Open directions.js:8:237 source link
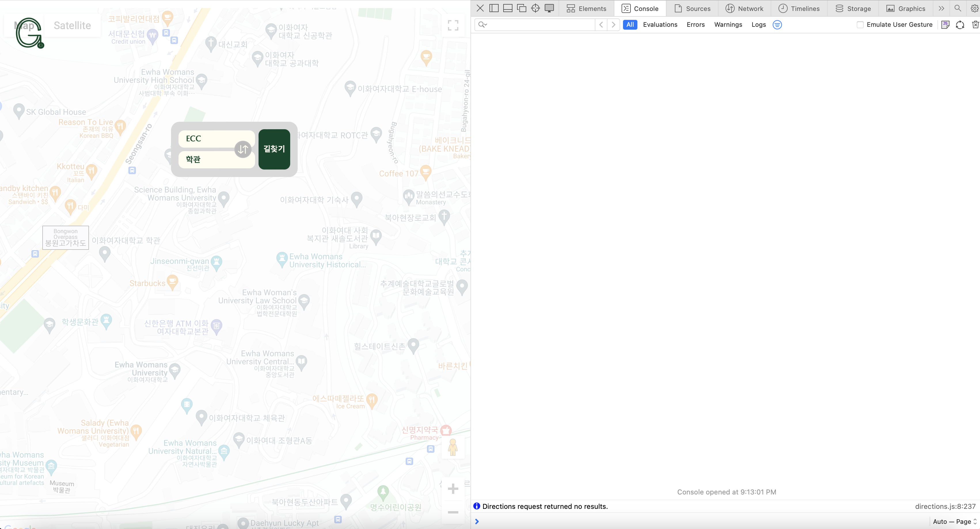Image resolution: width=980 pixels, height=529 pixels. tap(945, 506)
